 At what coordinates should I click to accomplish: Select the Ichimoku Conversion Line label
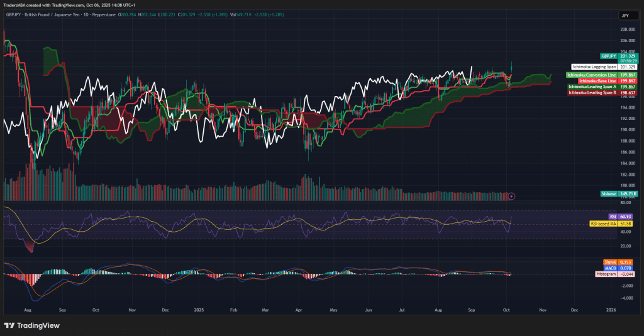click(x=591, y=75)
